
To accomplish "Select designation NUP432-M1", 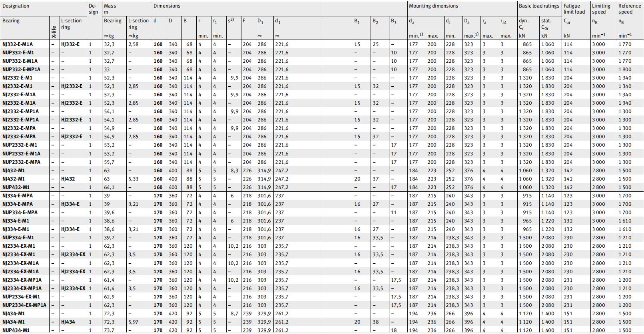I will pyautogui.click(x=16, y=187).
